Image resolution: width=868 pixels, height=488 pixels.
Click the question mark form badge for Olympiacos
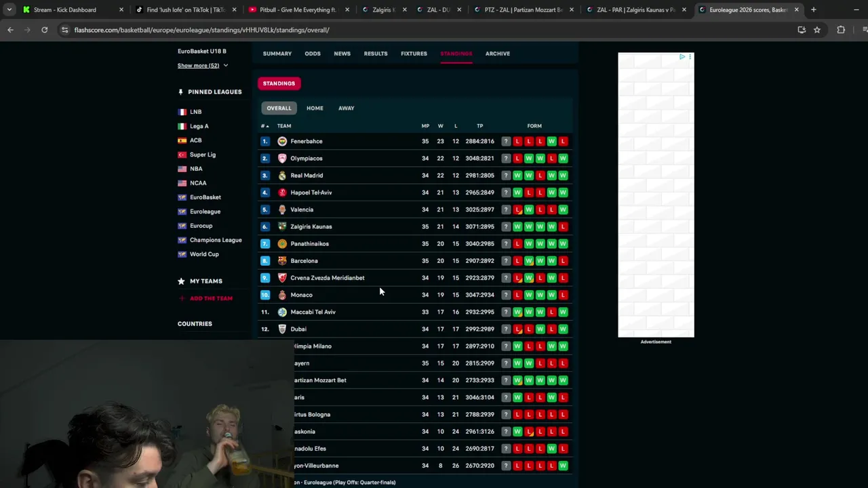(x=506, y=158)
